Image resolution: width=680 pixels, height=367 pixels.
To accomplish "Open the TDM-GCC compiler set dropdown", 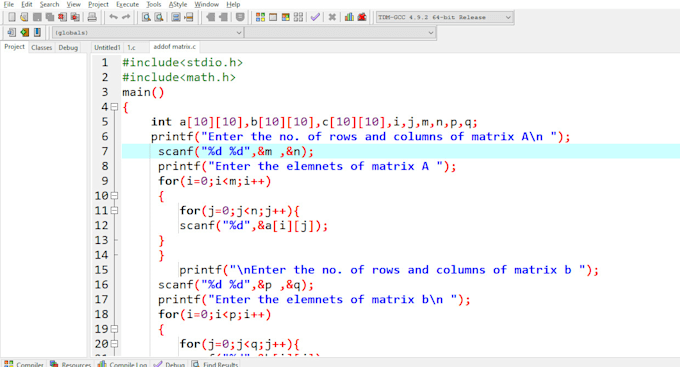I will tap(445, 17).
